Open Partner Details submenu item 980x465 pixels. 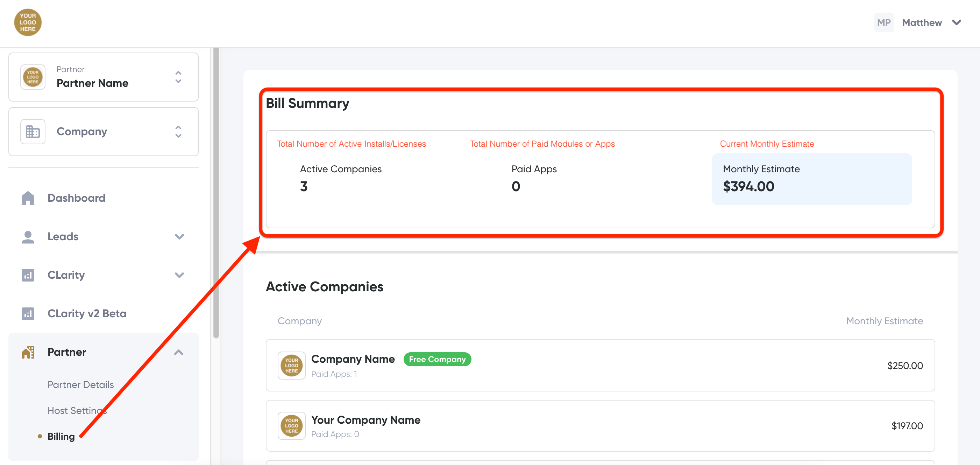click(81, 385)
